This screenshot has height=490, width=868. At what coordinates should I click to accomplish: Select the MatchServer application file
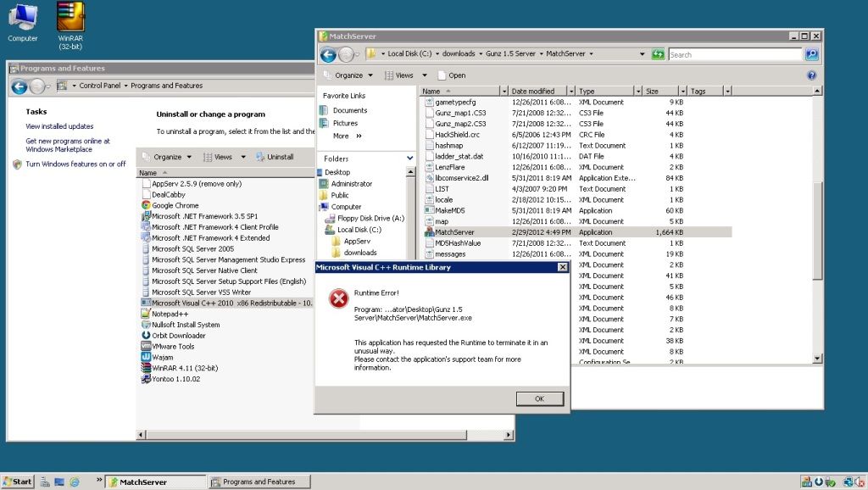coord(454,232)
